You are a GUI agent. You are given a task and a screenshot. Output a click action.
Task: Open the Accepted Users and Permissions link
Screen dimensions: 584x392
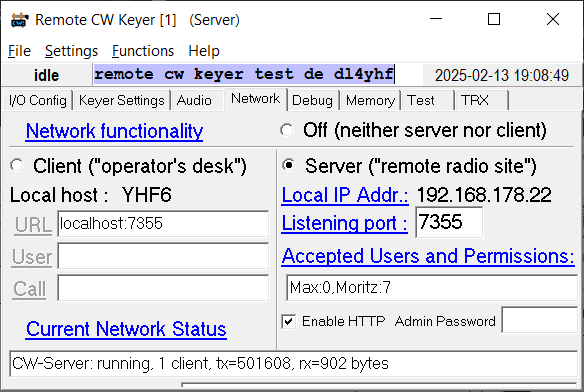pyautogui.click(x=428, y=256)
